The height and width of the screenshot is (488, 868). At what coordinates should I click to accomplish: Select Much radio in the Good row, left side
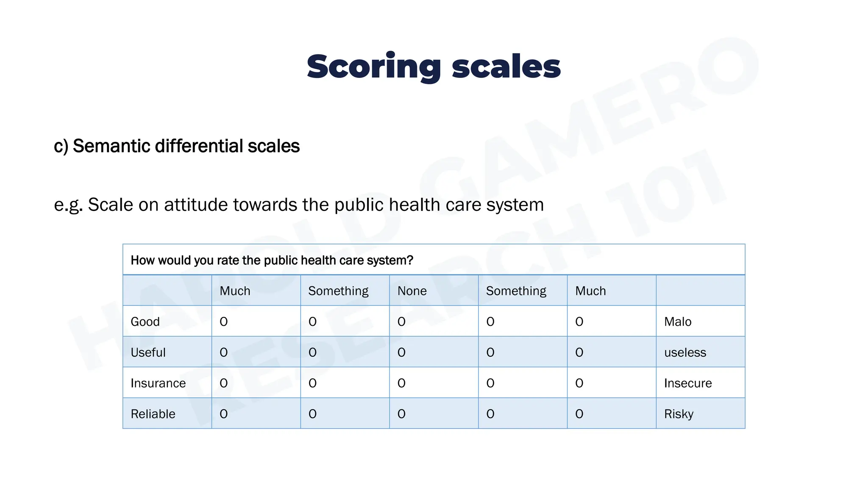coord(224,322)
